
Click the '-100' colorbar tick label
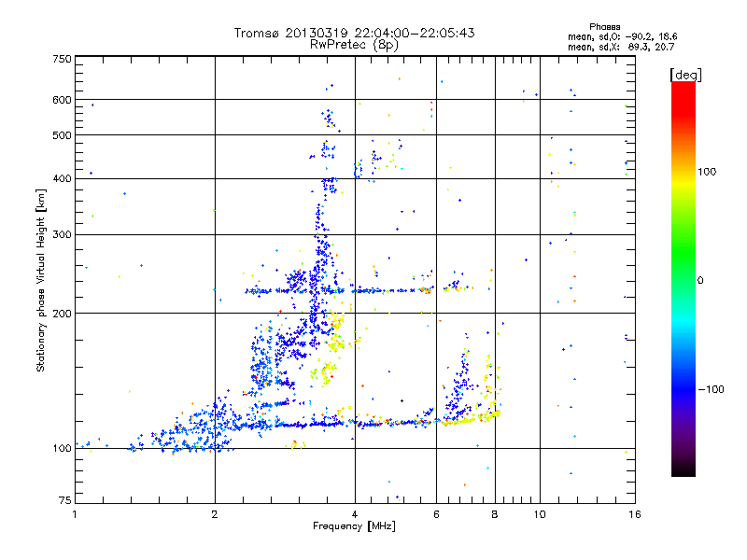click(711, 389)
